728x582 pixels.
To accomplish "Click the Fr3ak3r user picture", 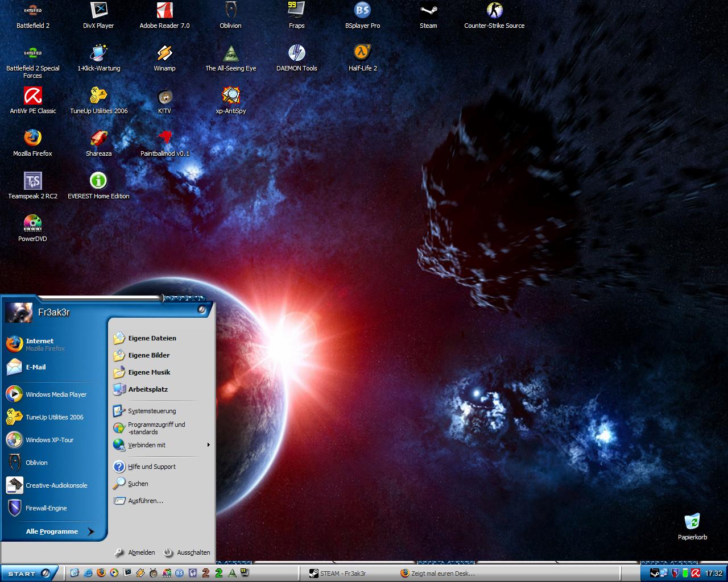I will pos(19,312).
